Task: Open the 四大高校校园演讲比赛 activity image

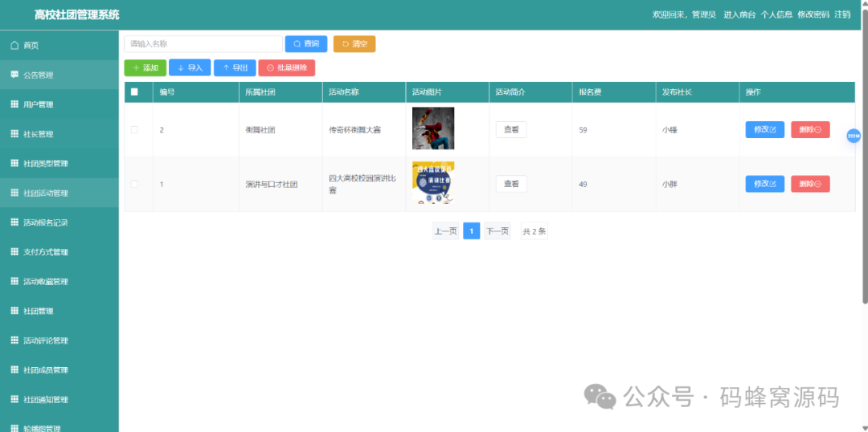Action: pos(433,182)
